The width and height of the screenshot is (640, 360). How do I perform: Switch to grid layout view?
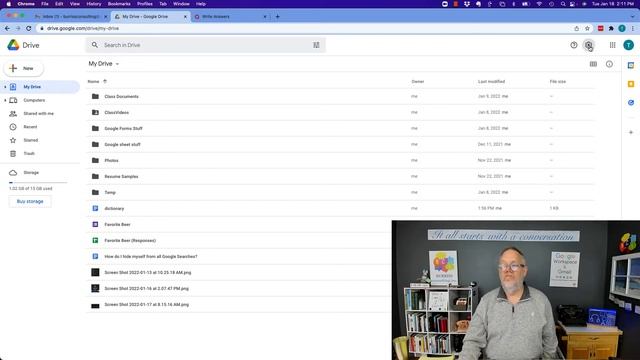(593, 64)
